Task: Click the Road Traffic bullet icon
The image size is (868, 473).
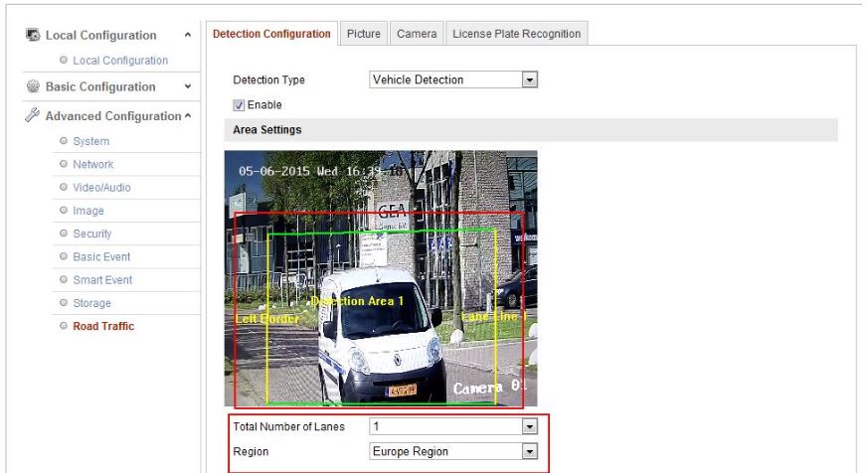Action: click(63, 326)
